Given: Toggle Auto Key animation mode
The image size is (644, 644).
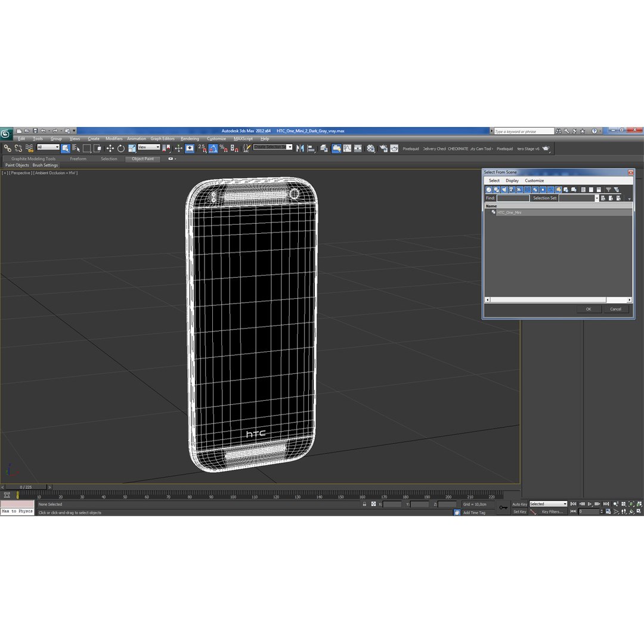Looking at the screenshot, I should 519,504.
